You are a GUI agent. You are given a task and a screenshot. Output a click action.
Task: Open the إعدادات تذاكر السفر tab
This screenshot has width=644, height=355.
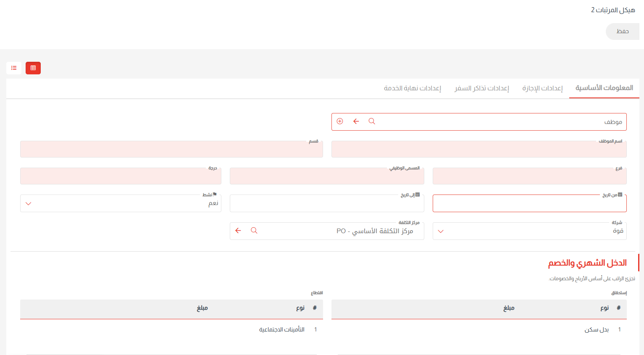[481, 88]
